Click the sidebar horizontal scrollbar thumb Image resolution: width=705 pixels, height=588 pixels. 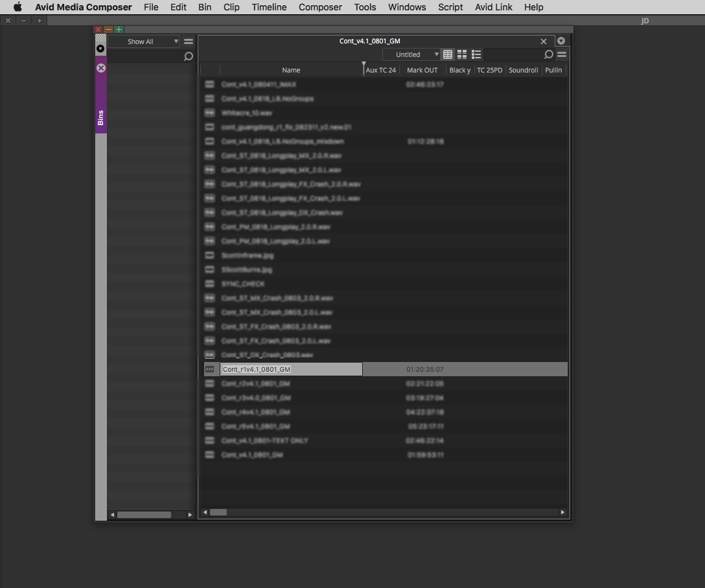144,515
